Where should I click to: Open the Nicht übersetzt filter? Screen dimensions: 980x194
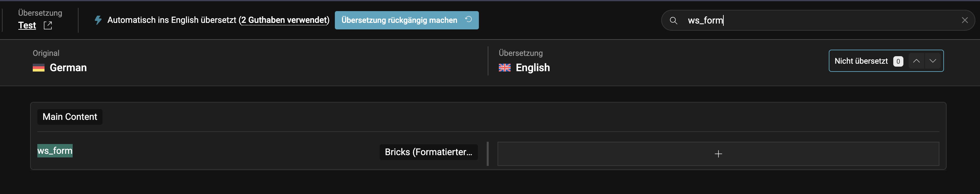click(861, 61)
